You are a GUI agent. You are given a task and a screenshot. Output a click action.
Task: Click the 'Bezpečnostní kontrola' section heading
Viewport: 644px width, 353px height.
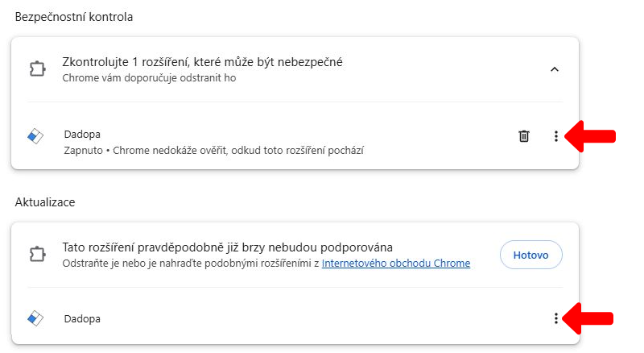pyautogui.click(x=74, y=17)
